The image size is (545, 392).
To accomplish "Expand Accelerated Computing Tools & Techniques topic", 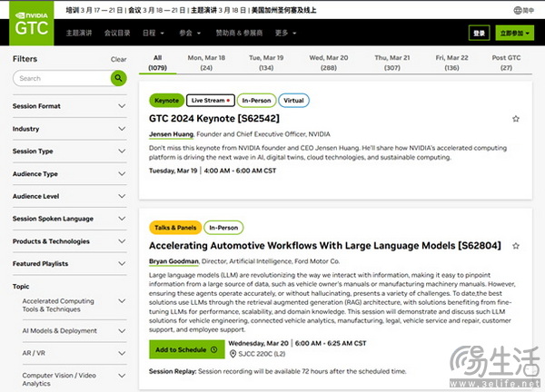I will (74, 305).
